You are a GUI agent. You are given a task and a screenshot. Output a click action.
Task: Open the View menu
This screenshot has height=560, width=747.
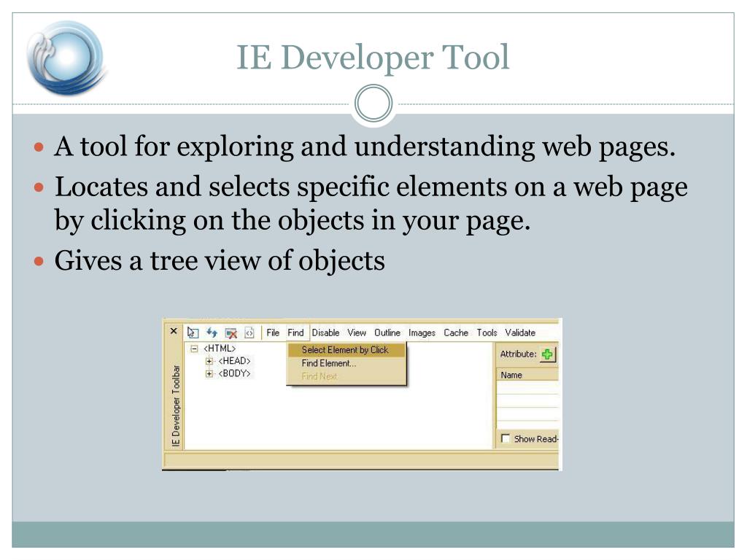tap(357, 332)
